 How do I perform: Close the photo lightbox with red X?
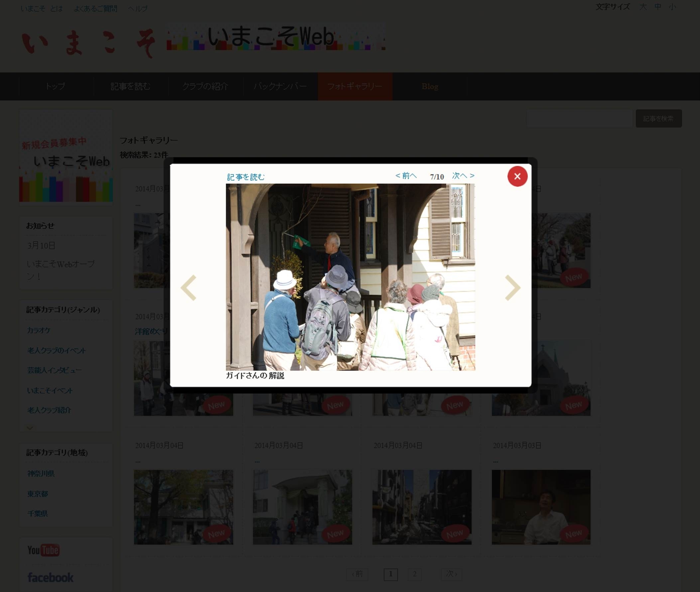517,176
